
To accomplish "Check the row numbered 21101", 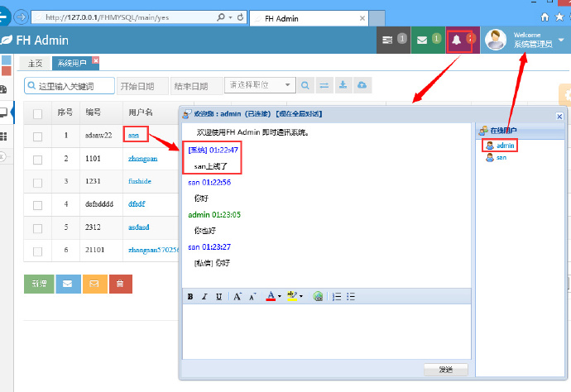I will 37,251.
